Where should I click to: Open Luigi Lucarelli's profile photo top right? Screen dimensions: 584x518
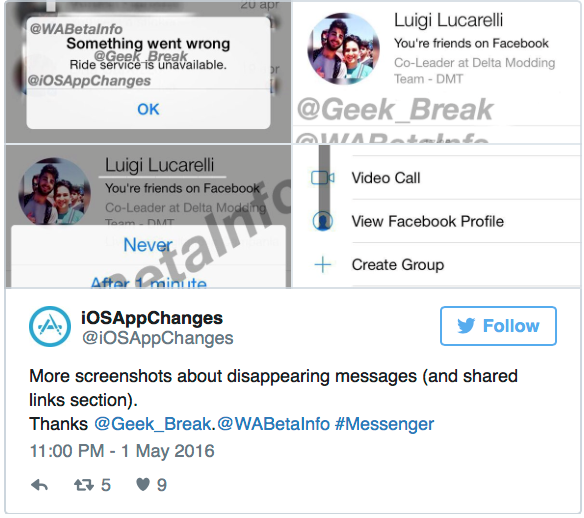(343, 48)
